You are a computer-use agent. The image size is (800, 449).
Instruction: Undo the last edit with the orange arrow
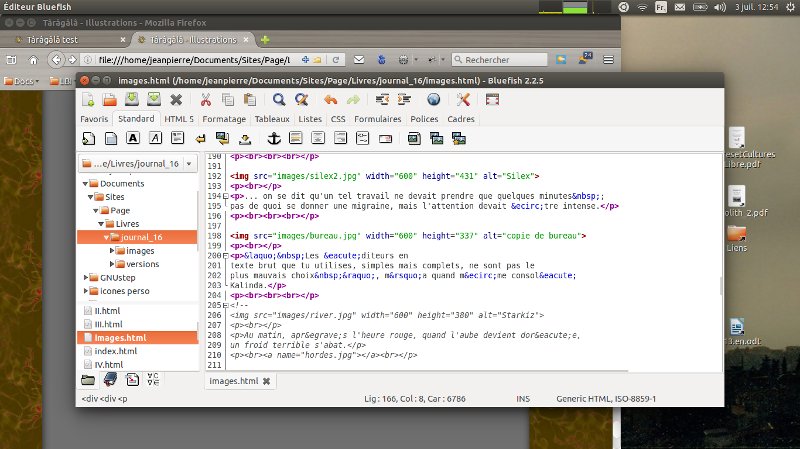(x=331, y=99)
